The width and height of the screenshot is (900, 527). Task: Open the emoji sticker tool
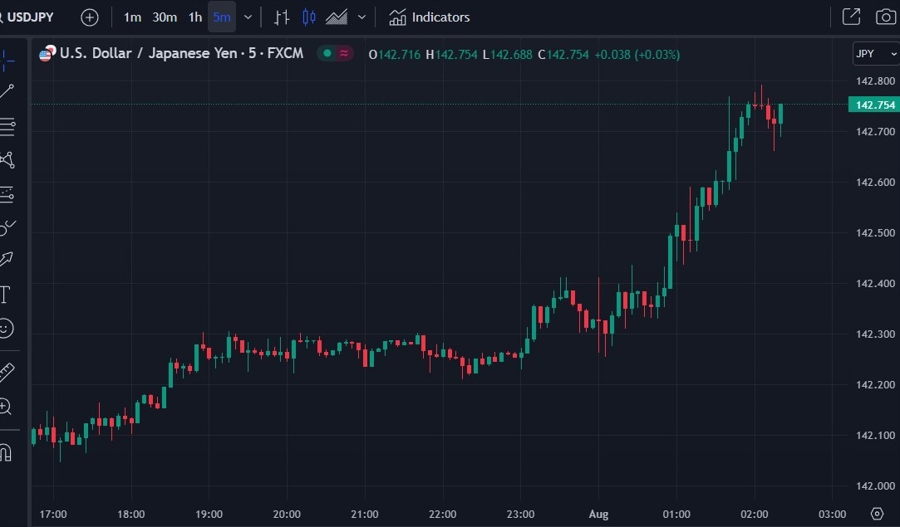(6, 328)
